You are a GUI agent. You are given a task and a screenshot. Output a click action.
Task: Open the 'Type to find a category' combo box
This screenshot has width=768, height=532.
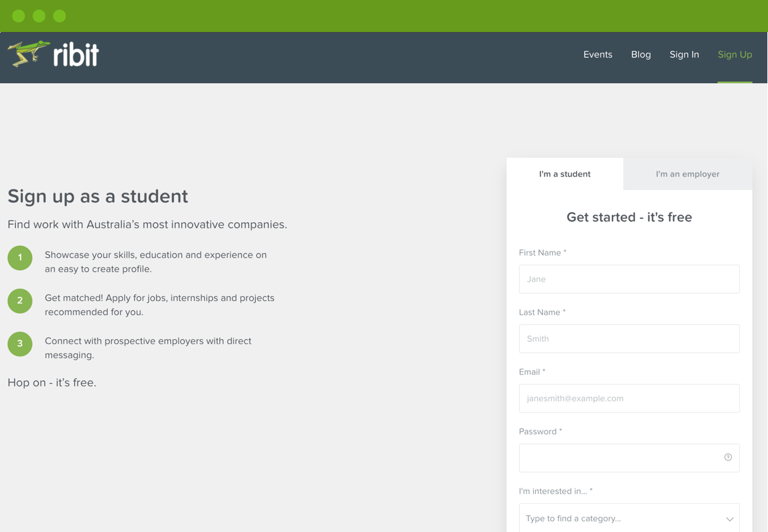pyautogui.click(x=629, y=518)
